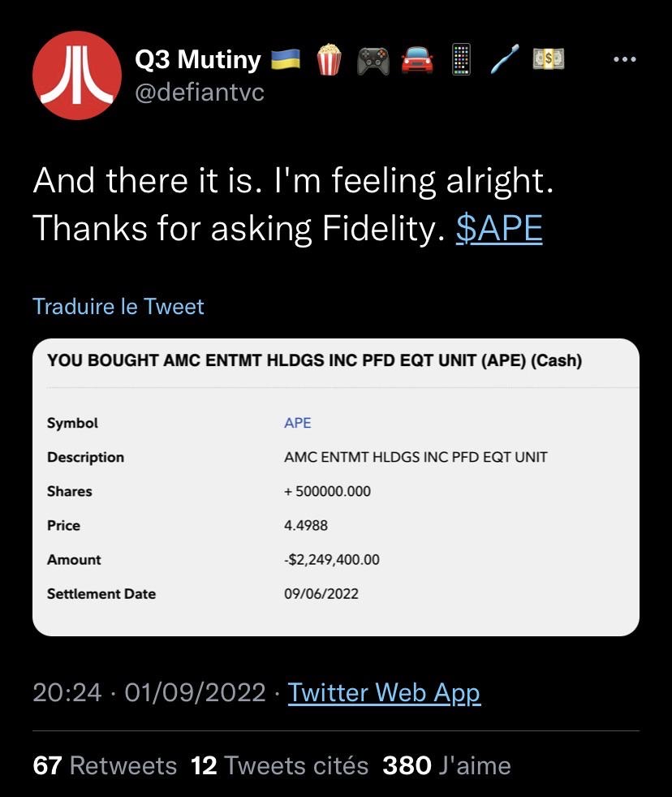Click the mobile phone emoji
Image resolution: width=672 pixels, height=797 pixels.
[x=461, y=59]
